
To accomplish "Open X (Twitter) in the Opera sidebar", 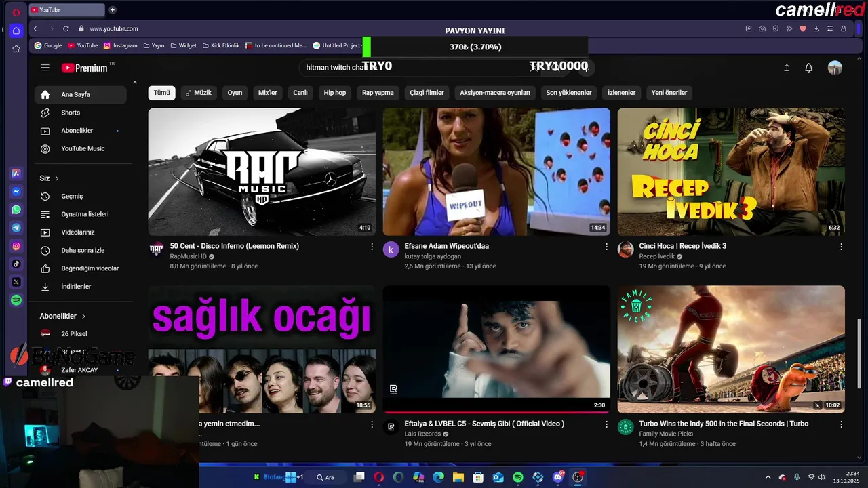I will [16, 282].
